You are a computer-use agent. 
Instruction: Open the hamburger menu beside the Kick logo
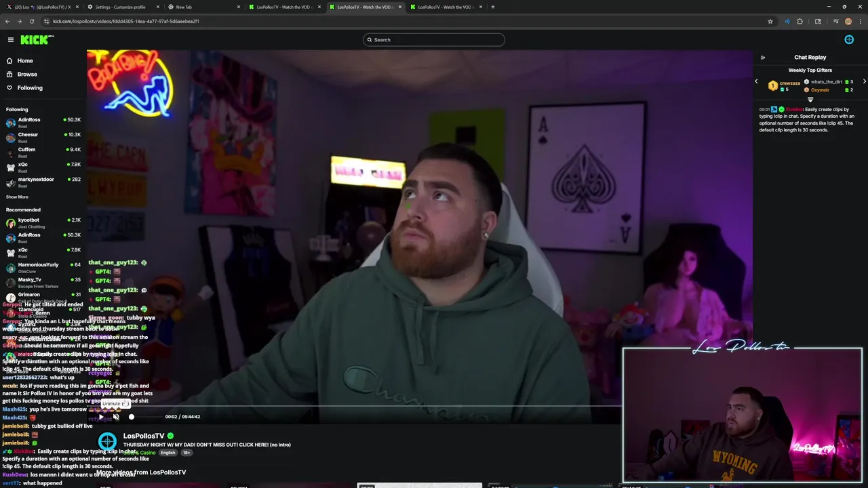coord(10,40)
